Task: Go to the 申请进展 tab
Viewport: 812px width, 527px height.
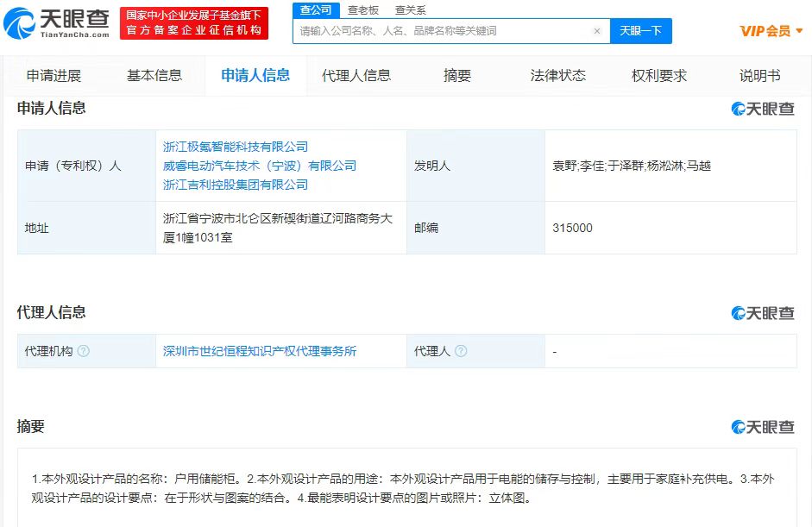Action: (54, 76)
